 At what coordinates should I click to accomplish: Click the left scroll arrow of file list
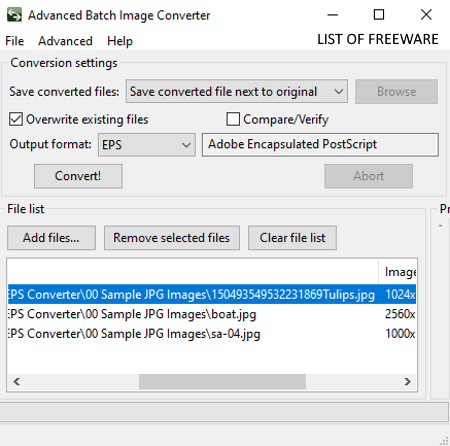point(16,381)
